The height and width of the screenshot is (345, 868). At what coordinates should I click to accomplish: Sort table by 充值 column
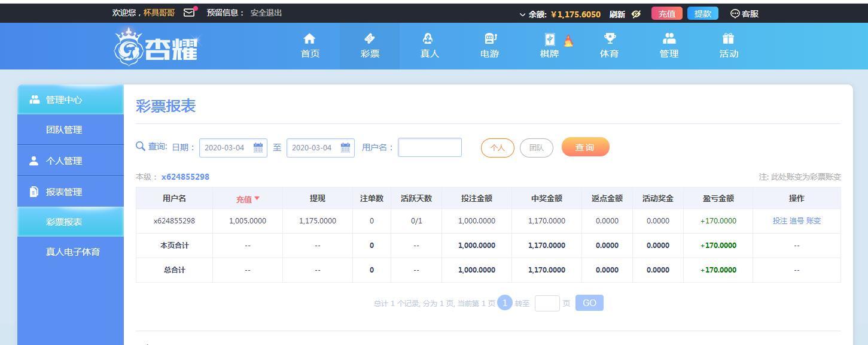pyautogui.click(x=248, y=199)
